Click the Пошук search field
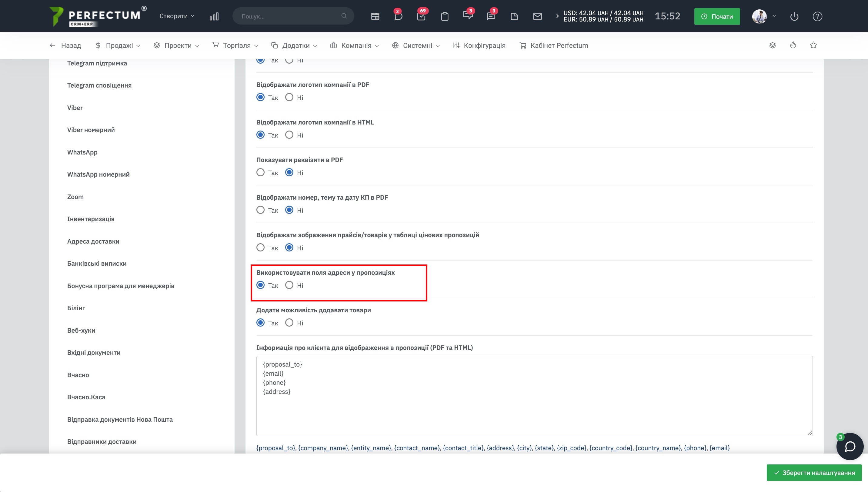The height and width of the screenshot is (492, 868). [291, 16]
